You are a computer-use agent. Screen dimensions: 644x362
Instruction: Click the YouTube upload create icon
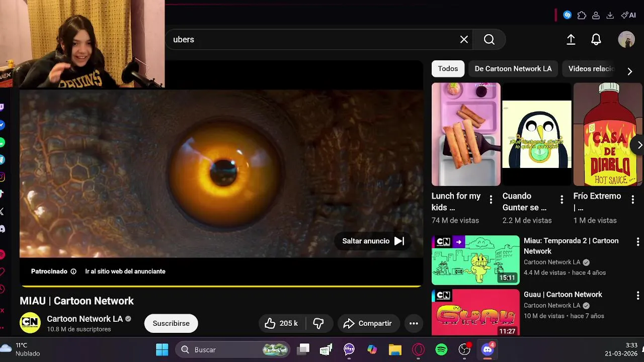(x=571, y=39)
